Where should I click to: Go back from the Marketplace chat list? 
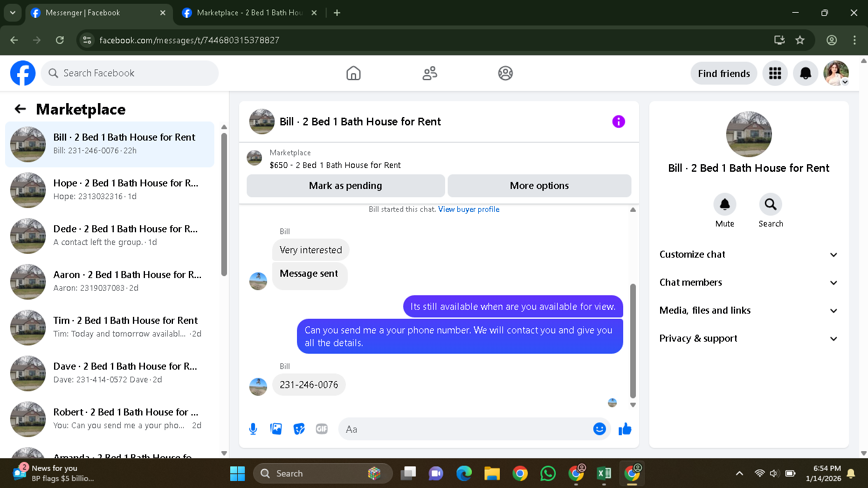tap(20, 109)
